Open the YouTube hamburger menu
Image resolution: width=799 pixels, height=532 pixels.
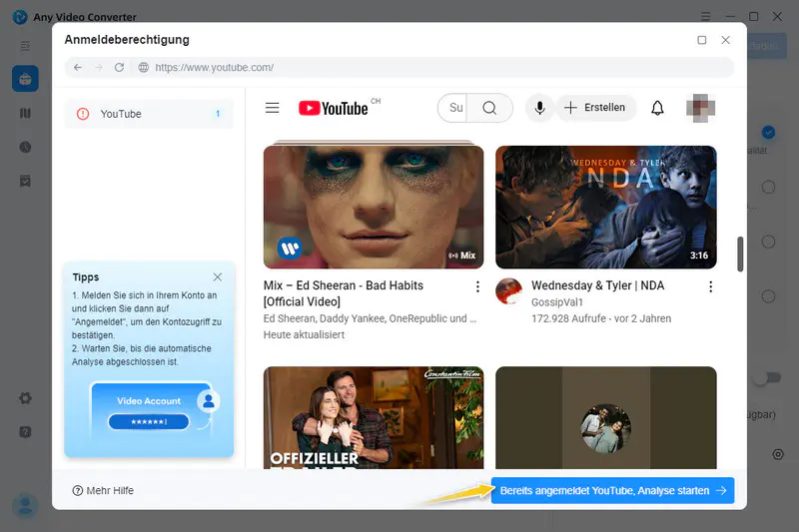(x=272, y=108)
